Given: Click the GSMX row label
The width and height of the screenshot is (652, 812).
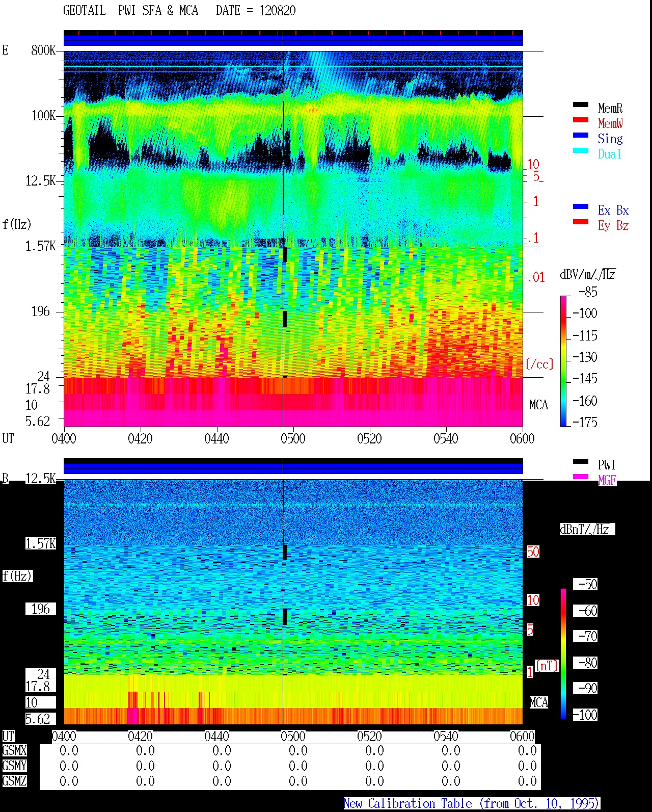Looking at the screenshot, I should point(14,751).
